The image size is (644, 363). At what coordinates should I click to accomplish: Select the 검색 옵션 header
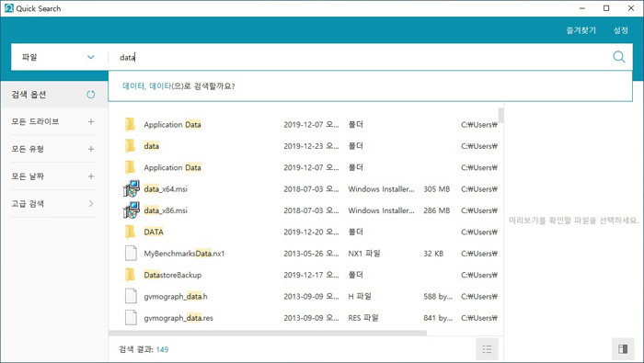tap(29, 95)
